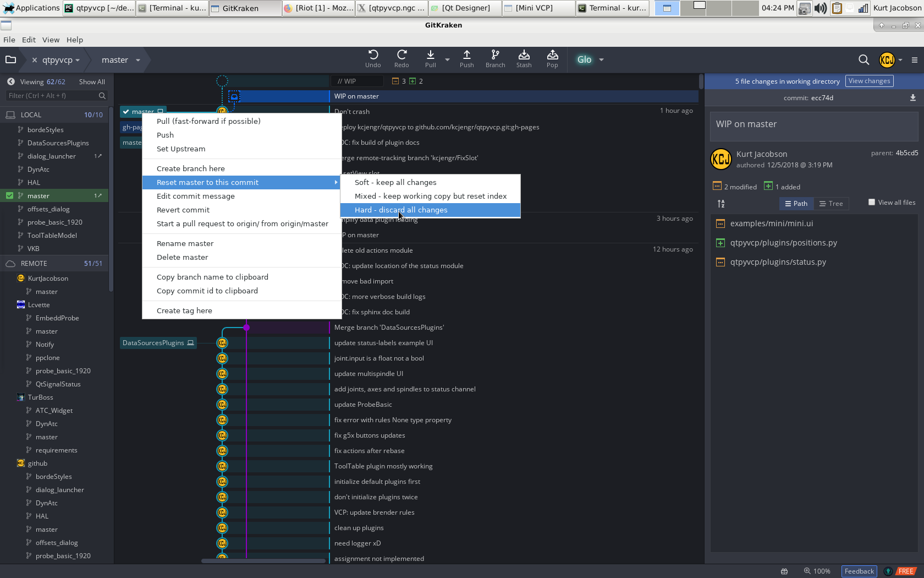The width and height of the screenshot is (924, 578).
Task: Open the hamburger menu icon
Action: tap(914, 60)
